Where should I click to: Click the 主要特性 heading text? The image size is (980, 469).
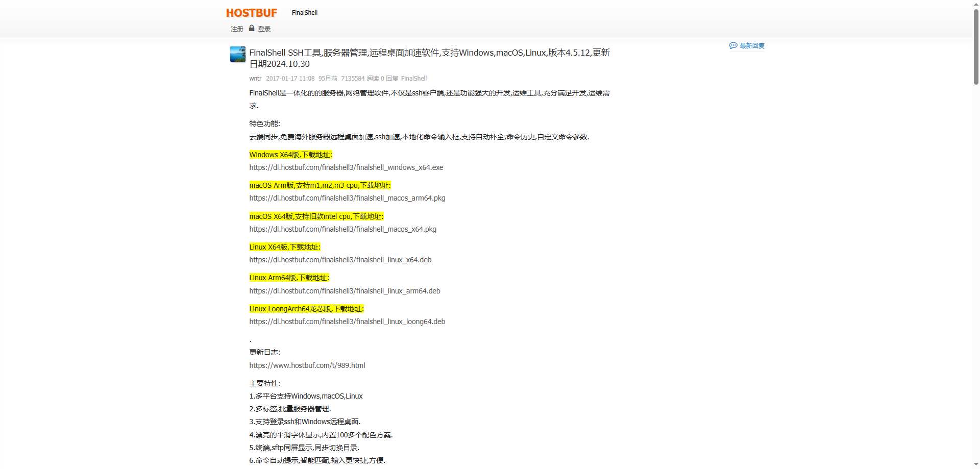click(265, 383)
